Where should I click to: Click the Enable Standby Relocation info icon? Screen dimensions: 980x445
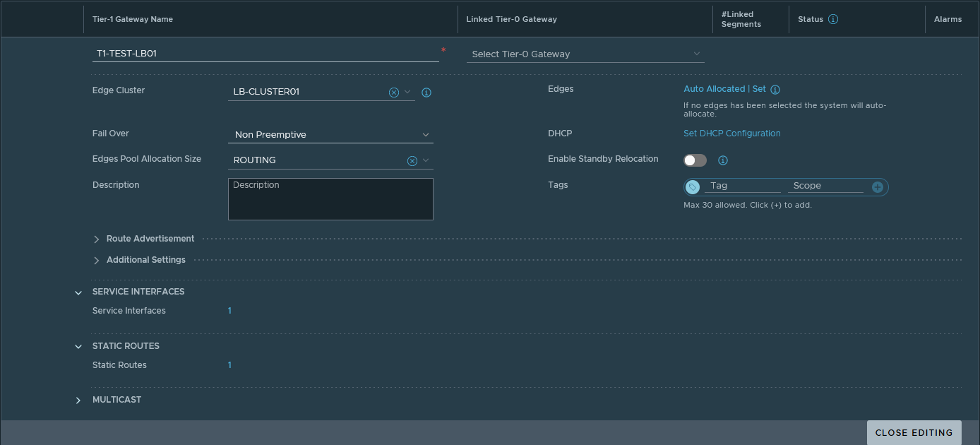coord(723,160)
